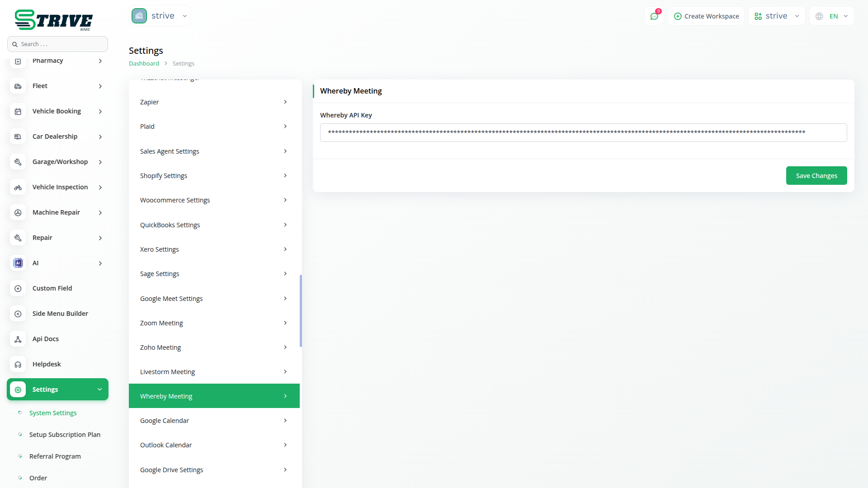The width and height of the screenshot is (868, 488).
Task: Click the Fleet truck icon in sidebar
Action: [x=18, y=86]
